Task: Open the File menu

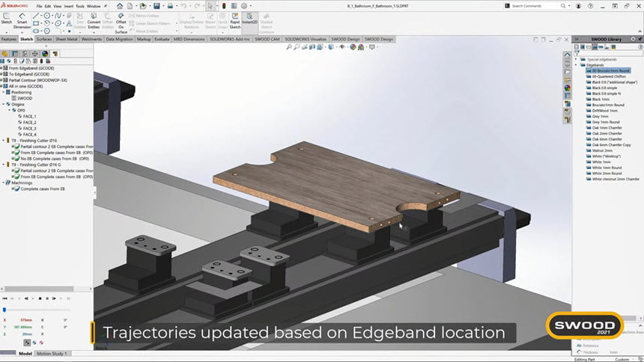Action: (x=39, y=6)
